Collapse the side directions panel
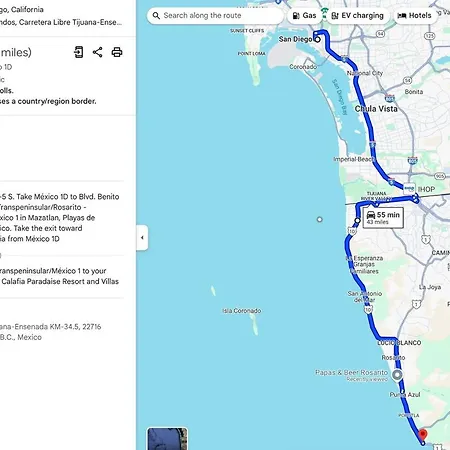The image size is (450, 450). pyautogui.click(x=142, y=238)
